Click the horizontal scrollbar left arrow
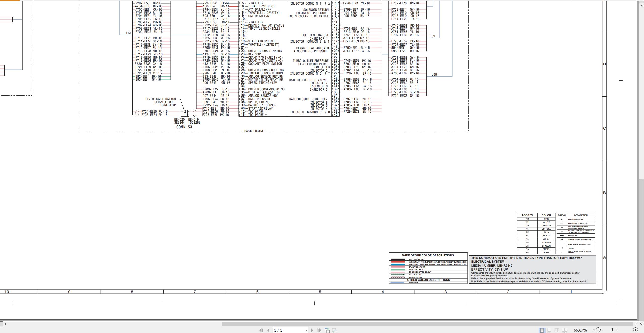The height and width of the screenshot is (333, 644). click(5, 324)
